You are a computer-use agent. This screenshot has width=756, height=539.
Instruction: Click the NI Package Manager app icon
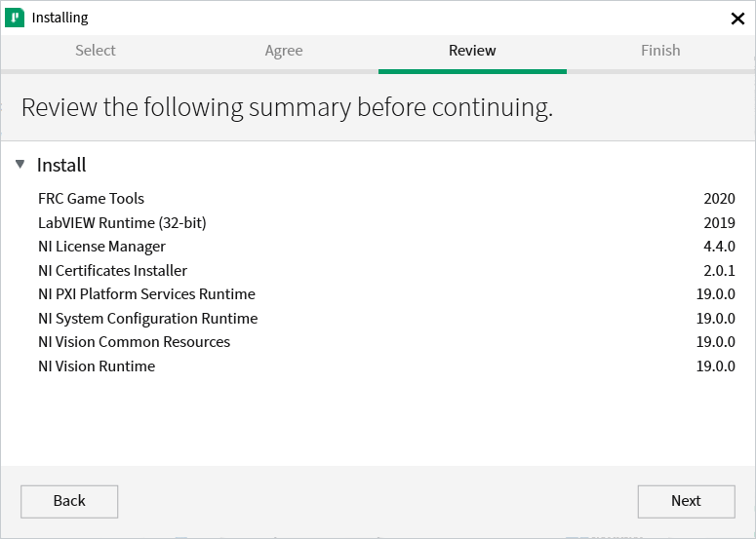pyautogui.click(x=15, y=18)
